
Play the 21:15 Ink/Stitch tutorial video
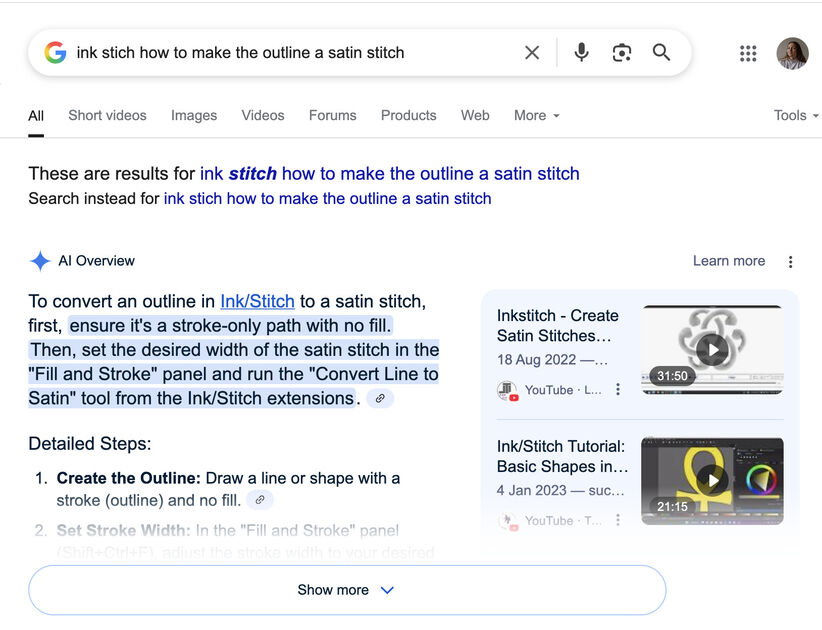click(712, 481)
